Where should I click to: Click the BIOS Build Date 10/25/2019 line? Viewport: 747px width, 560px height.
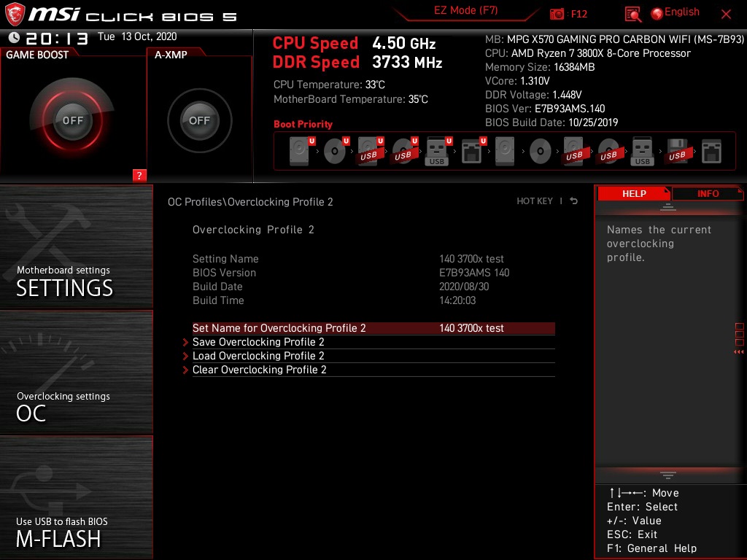(x=551, y=122)
